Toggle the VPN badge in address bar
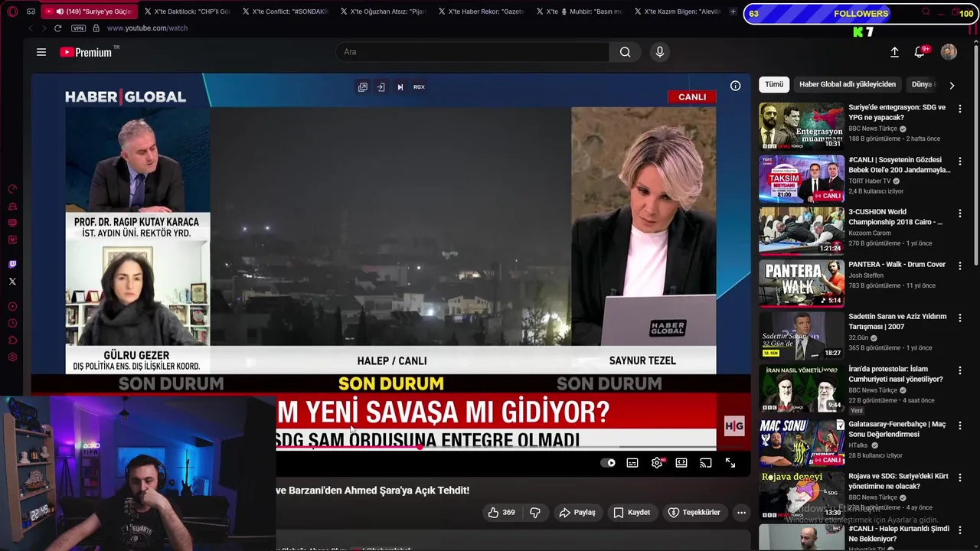The height and width of the screenshot is (551, 980). 78,28
